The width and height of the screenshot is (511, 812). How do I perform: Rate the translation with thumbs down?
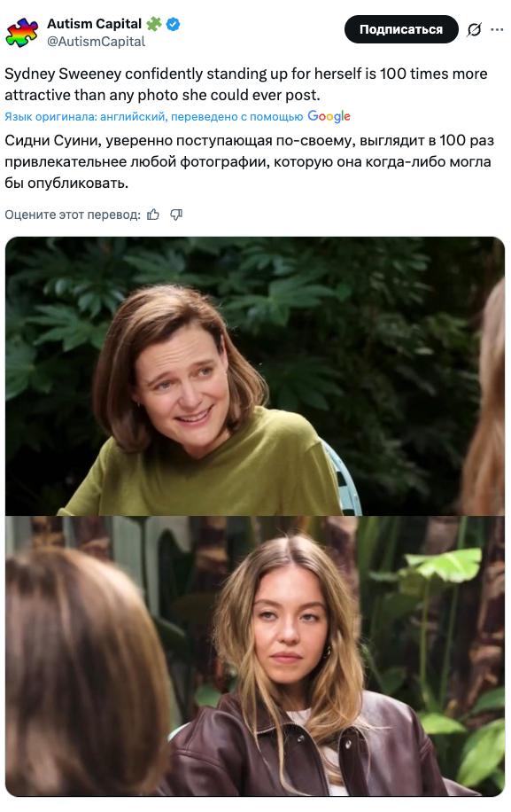click(x=176, y=215)
